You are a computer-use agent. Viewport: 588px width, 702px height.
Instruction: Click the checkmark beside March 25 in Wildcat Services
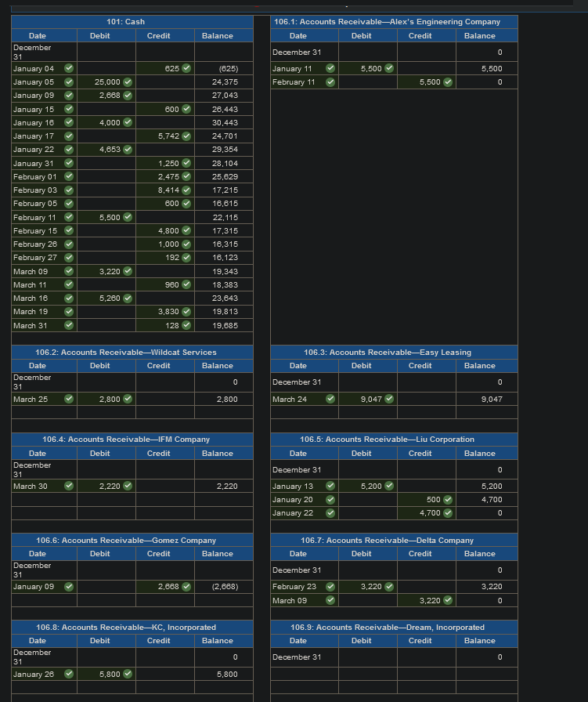coord(69,399)
